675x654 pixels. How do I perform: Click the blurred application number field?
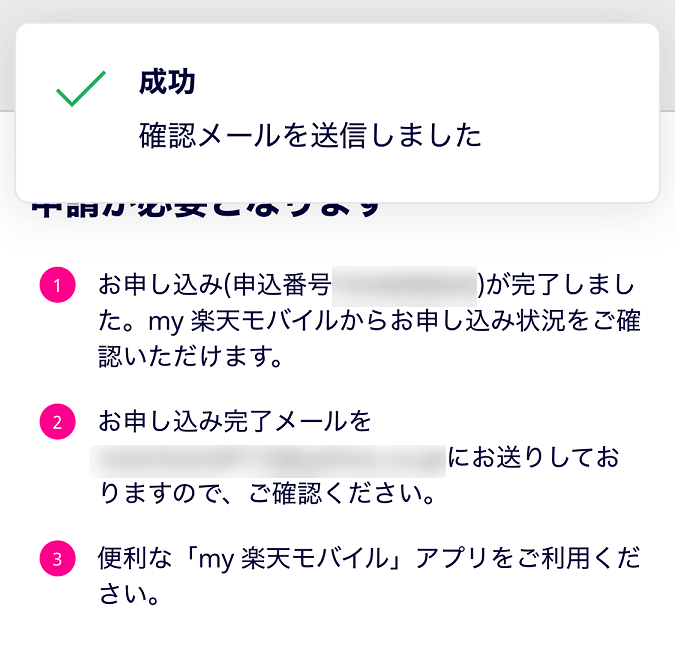404,286
